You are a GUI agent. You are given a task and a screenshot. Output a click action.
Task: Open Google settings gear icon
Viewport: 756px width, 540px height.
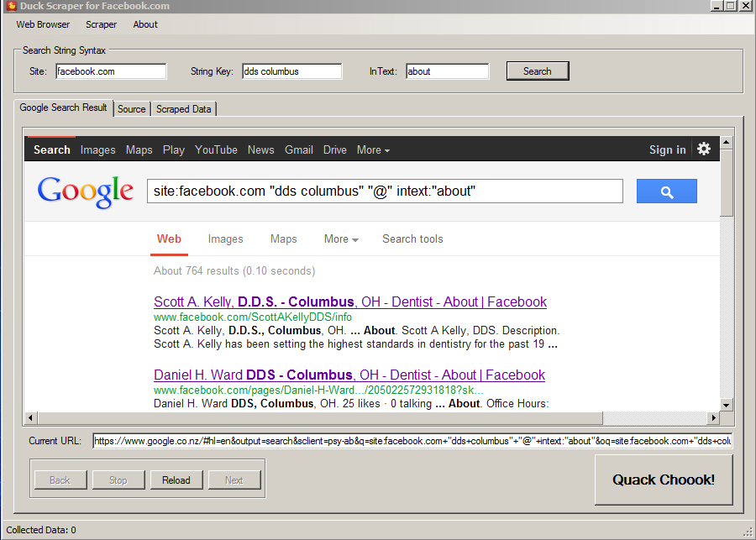tap(704, 149)
